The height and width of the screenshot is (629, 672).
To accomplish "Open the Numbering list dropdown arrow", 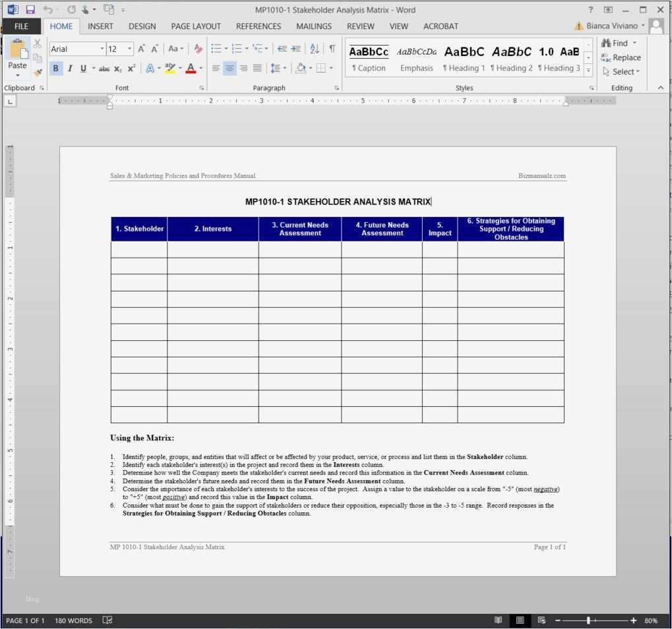I will [x=247, y=49].
